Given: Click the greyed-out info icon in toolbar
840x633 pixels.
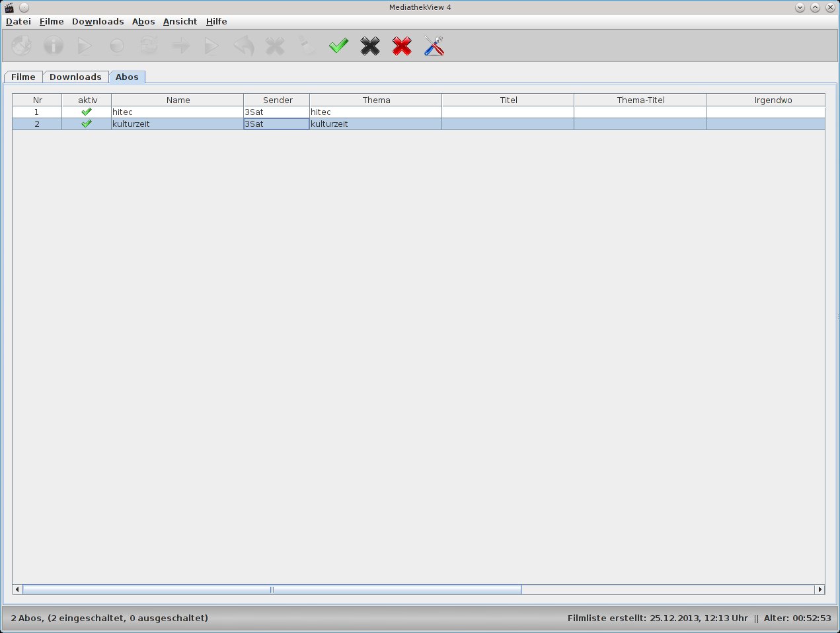Looking at the screenshot, I should click(x=54, y=46).
